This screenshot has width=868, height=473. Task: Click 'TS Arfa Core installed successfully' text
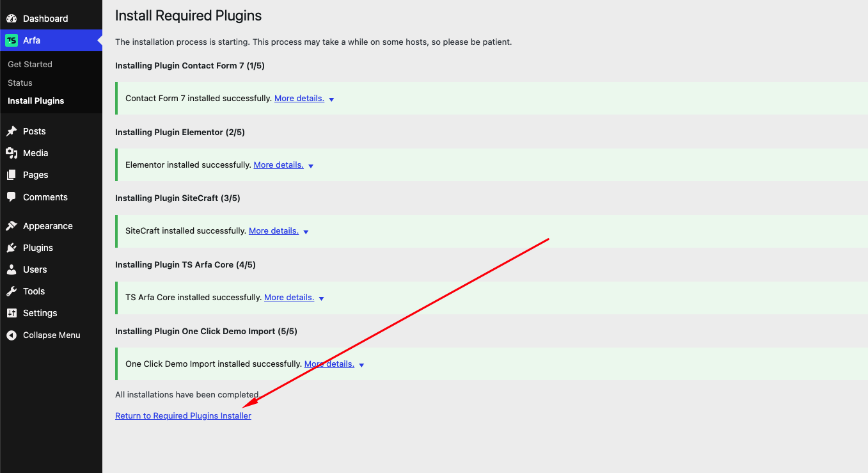(x=194, y=297)
